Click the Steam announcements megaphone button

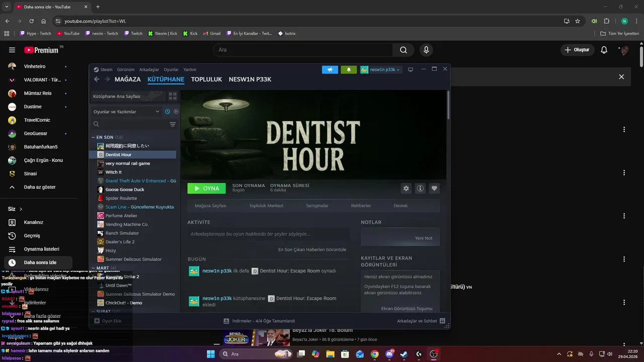tap(330, 70)
